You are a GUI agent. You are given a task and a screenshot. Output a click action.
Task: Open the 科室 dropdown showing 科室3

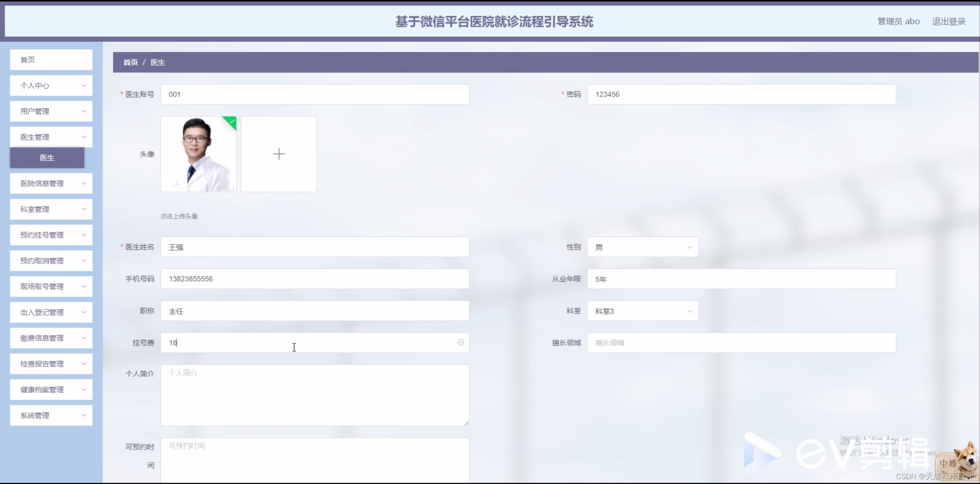[642, 311]
